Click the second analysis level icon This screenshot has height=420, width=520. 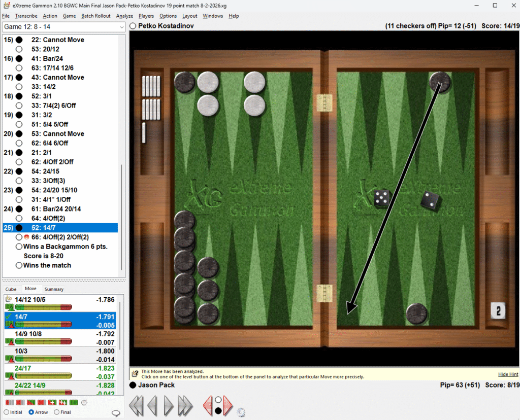point(20,402)
